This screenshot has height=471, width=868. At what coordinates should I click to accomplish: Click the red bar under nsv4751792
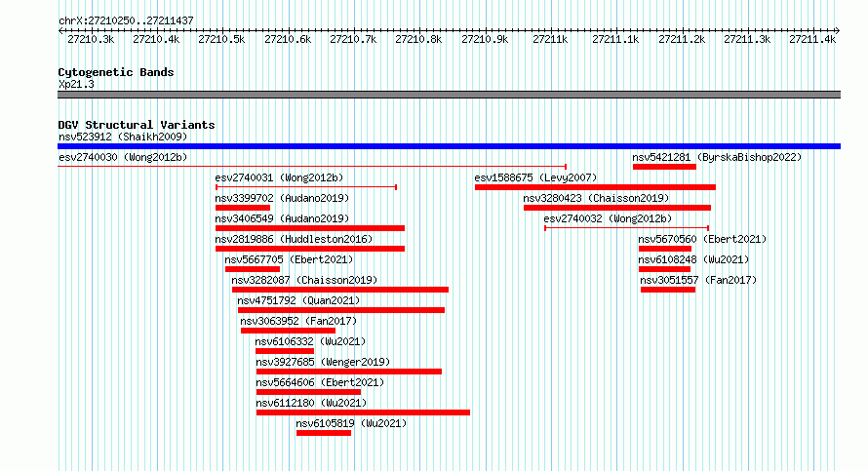tap(341, 310)
